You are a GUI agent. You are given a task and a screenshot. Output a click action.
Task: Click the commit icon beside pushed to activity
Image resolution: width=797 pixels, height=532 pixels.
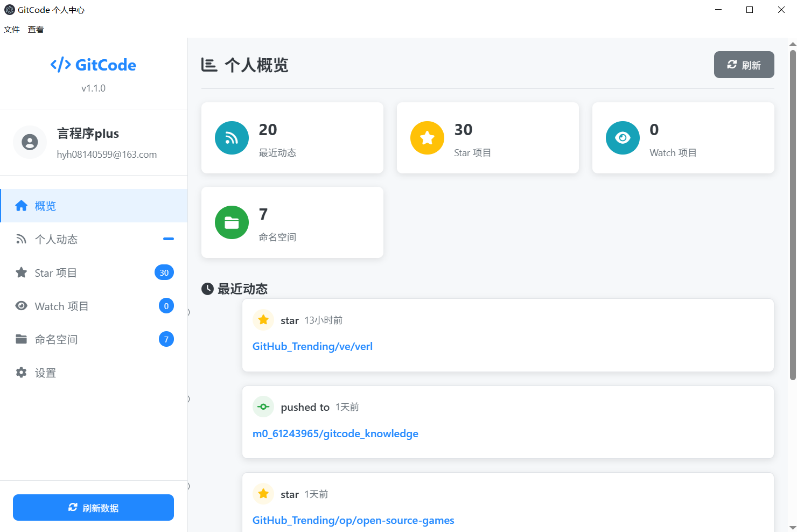tap(263, 407)
